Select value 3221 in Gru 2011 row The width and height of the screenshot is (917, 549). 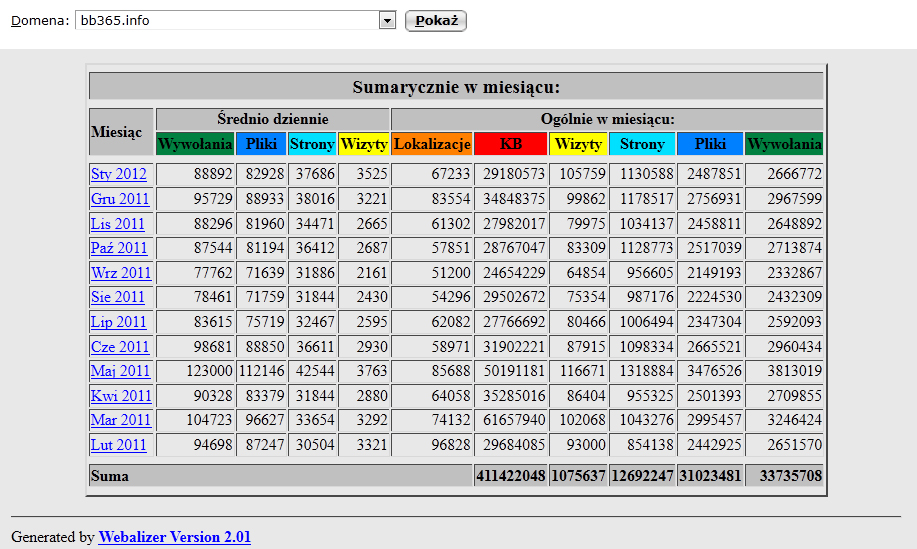point(372,199)
